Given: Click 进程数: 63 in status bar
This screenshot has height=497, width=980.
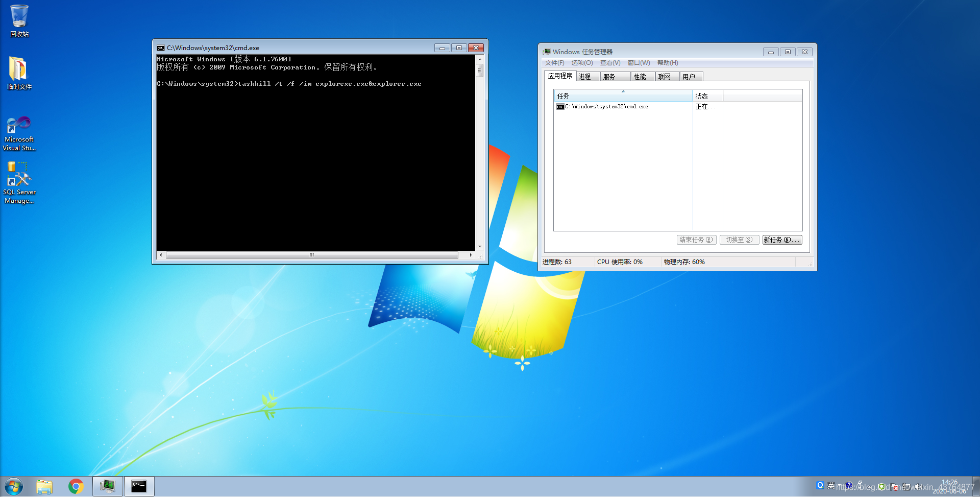Looking at the screenshot, I should coord(557,262).
